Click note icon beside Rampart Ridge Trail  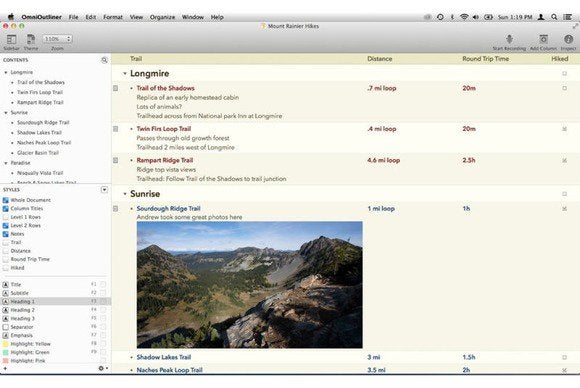[x=116, y=161]
